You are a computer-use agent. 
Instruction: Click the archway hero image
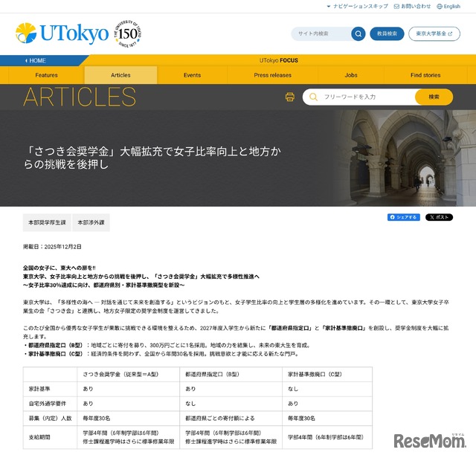click(404, 158)
